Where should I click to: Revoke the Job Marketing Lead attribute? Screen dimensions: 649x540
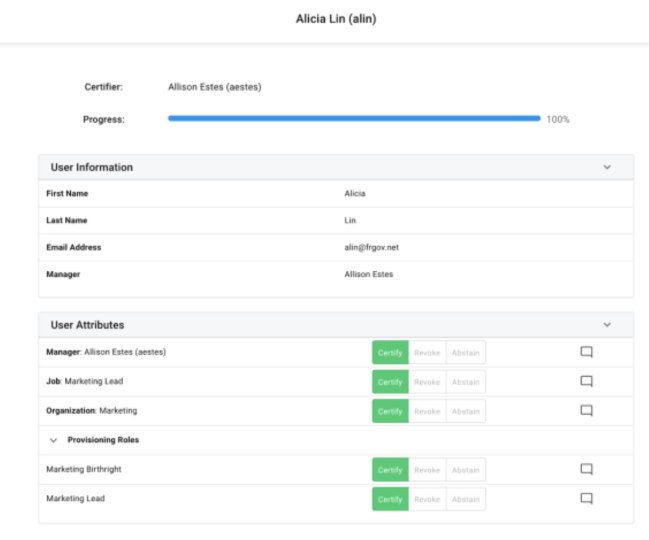pos(427,381)
